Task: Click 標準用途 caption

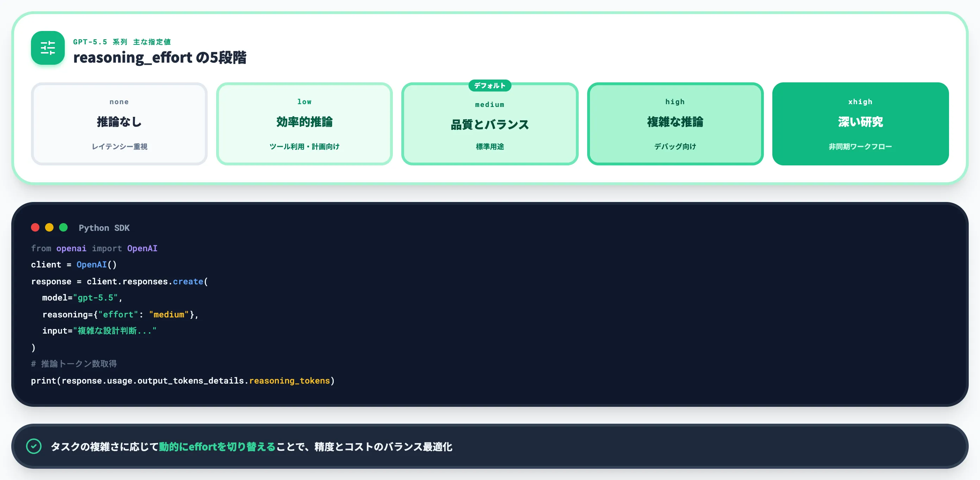Action: click(x=490, y=146)
